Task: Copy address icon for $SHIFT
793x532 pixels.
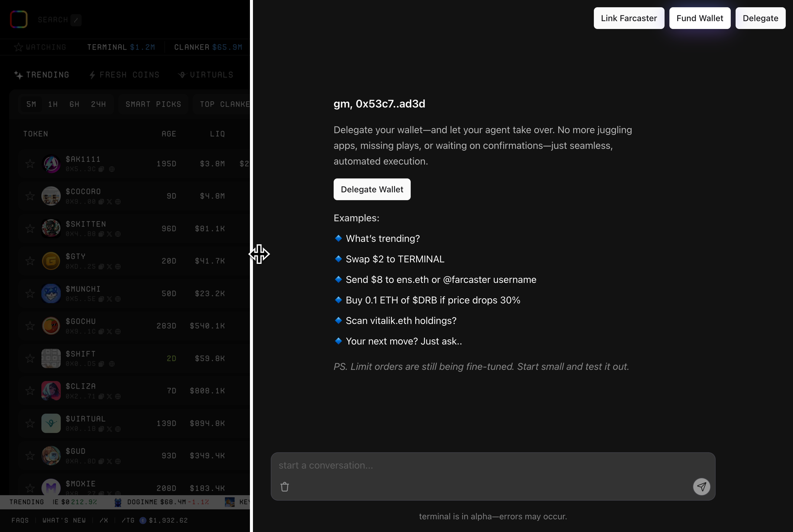Action: [101, 364]
